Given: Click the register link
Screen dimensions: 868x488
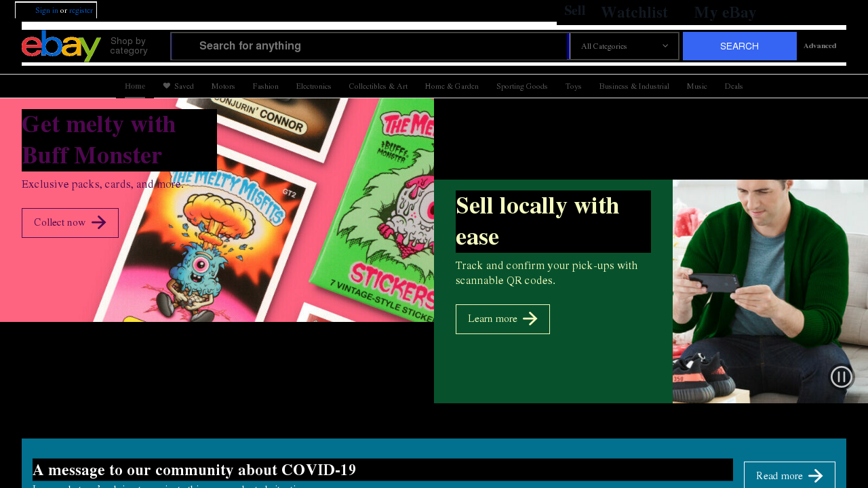Looking at the screenshot, I should [81, 10].
